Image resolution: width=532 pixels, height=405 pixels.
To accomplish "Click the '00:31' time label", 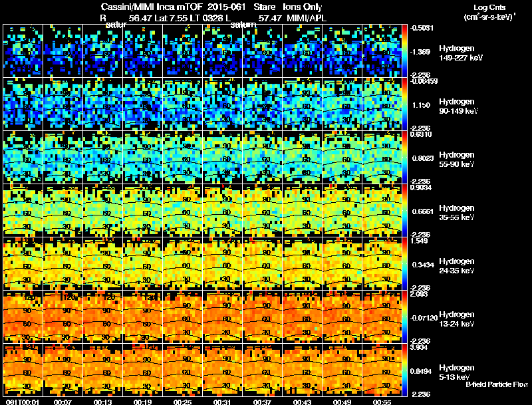I will point(222,402).
